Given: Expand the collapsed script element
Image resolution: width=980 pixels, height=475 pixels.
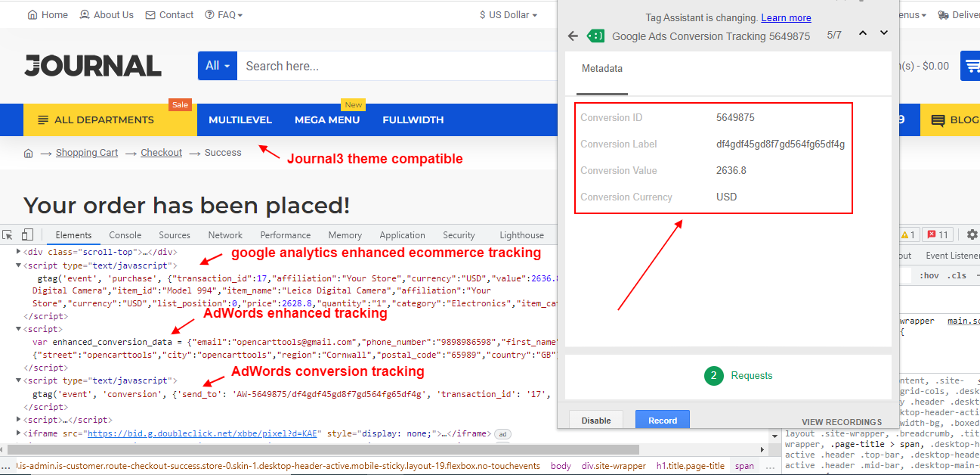Looking at the screenshot, I should point(19,420).
